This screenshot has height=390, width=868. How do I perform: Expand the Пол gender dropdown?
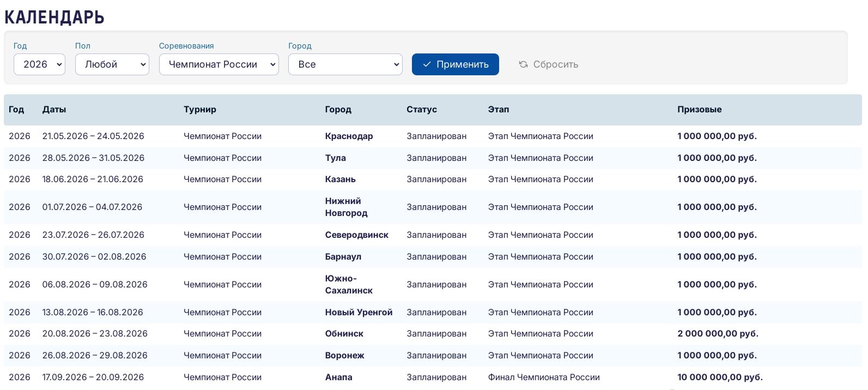click(x=112, y=64)
